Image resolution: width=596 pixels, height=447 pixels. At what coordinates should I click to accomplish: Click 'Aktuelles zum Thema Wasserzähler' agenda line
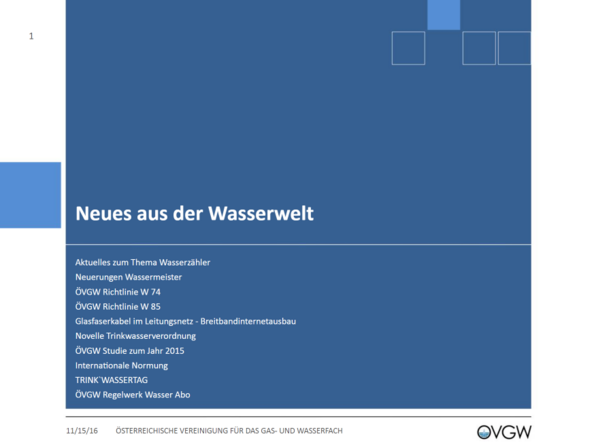pyautogui.click(x=143, y=263)
